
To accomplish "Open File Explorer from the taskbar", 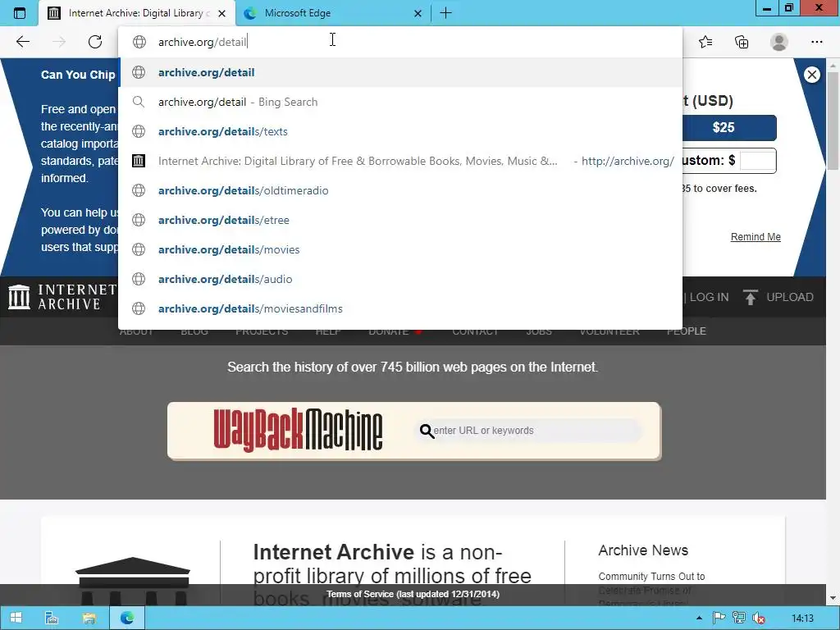I will click(89, 619).
